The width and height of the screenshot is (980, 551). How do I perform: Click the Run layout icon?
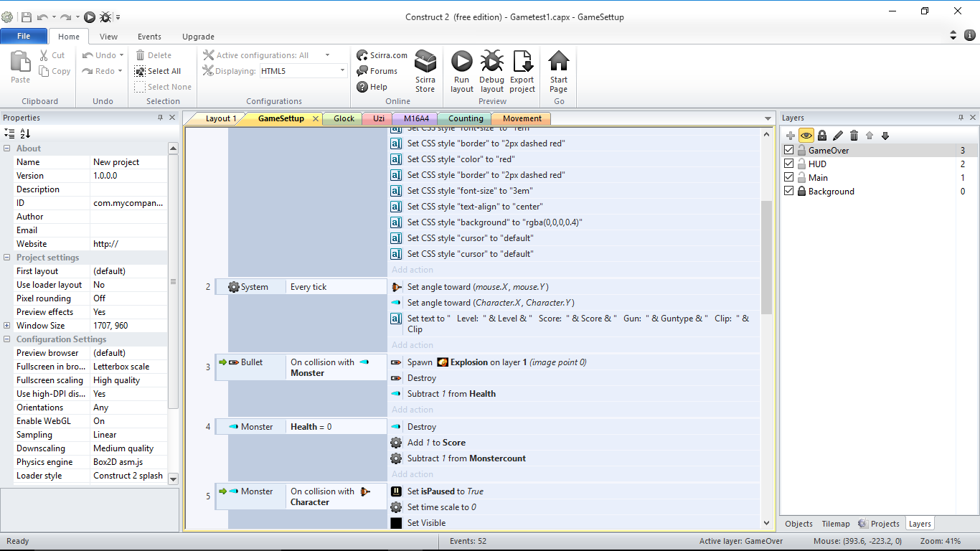(x=461, y=62)
